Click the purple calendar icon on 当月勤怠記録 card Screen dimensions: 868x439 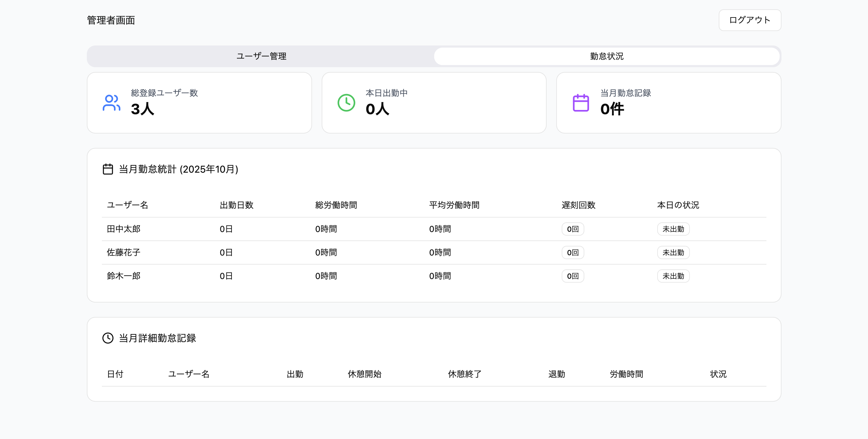[x=581, y=103]
